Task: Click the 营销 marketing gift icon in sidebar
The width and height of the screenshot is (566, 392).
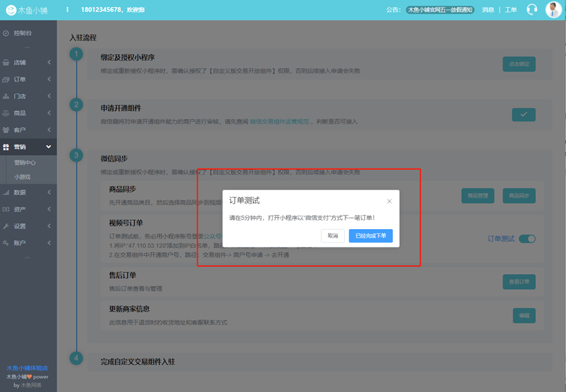Action: [6, 147]
